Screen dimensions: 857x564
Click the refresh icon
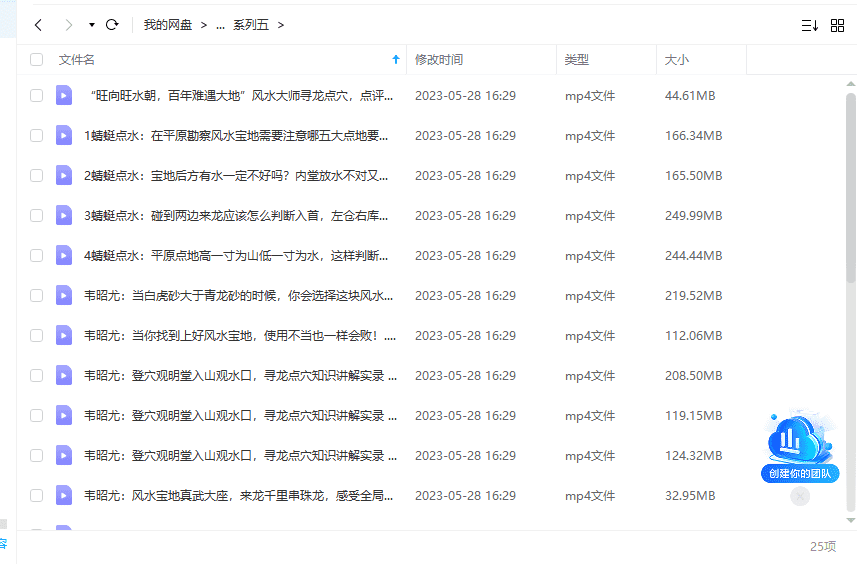pyautogui.click(x=112, y=25)
